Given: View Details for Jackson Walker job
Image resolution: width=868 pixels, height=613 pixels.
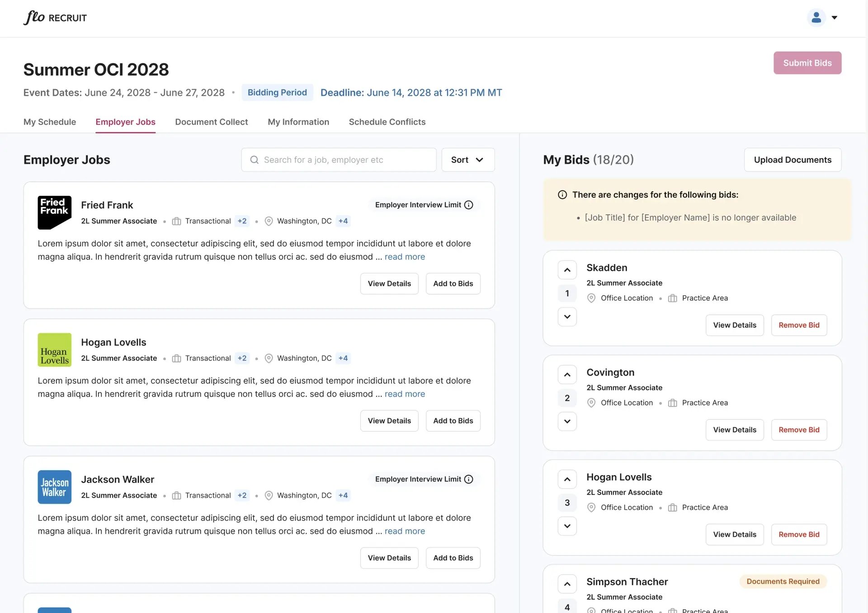Looking at the screenshot, I should [x=389, y=558].
